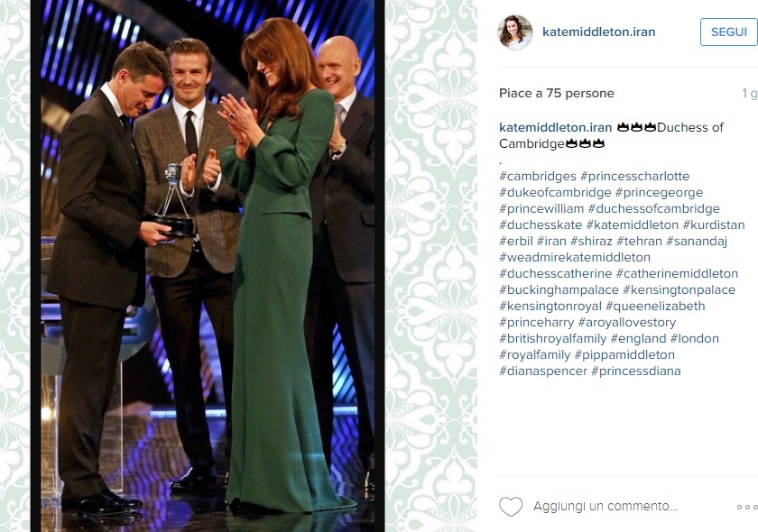Open the #queenelizabeth hashtag

tap(655, 307)
